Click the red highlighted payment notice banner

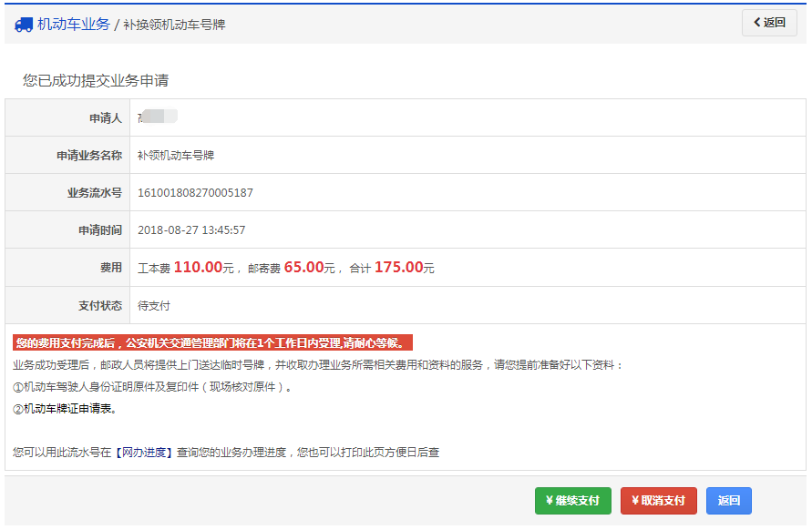[x=213, y=343]
